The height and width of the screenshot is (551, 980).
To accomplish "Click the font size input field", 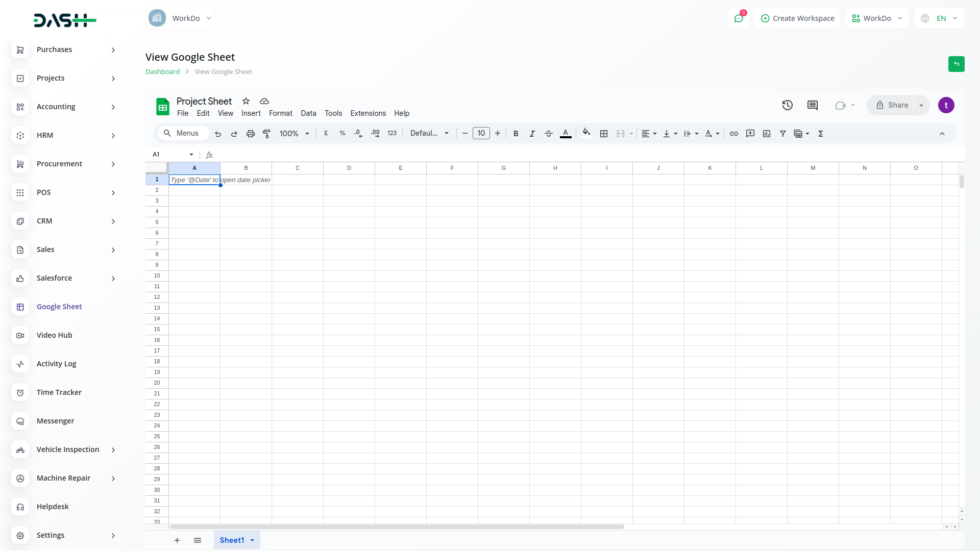I will 481,133.
